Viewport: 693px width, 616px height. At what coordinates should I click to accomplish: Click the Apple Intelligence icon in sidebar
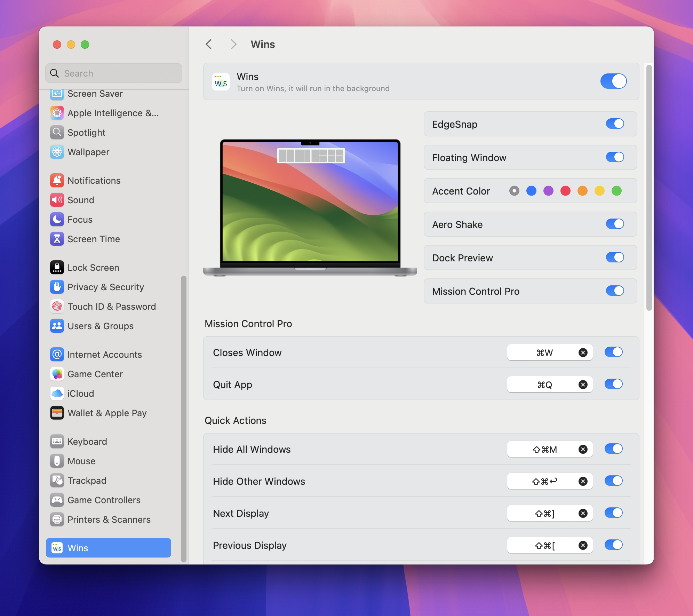click(56, 112)
